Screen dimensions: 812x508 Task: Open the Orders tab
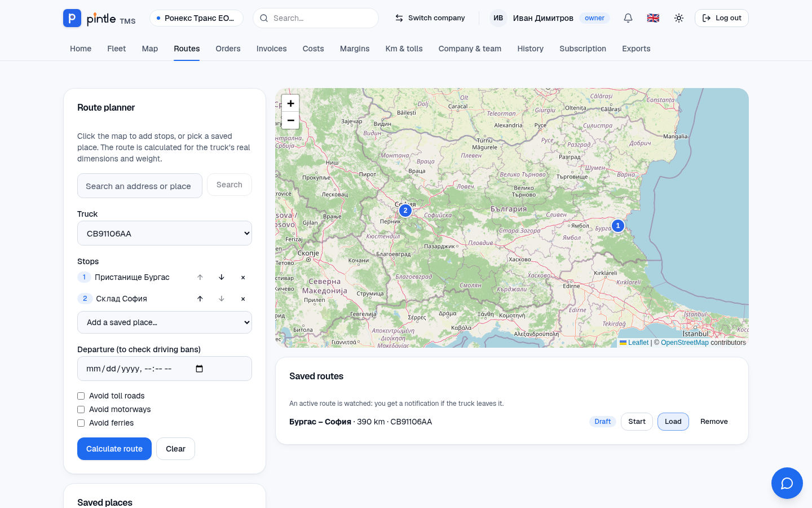click(228, 49)
